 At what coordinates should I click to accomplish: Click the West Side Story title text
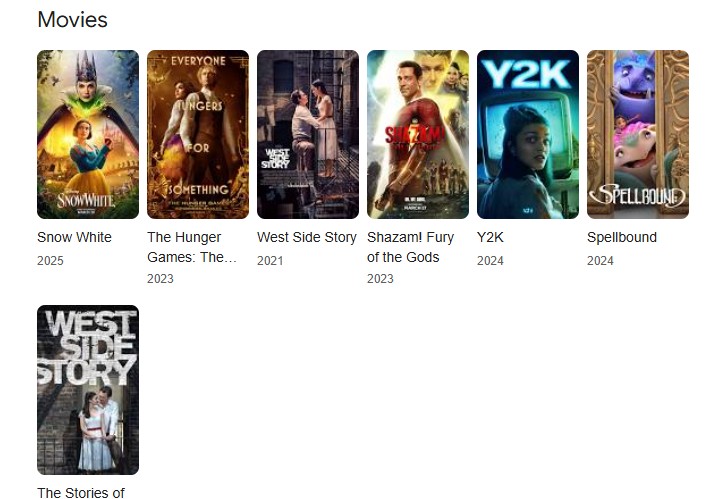click(307, 237)
